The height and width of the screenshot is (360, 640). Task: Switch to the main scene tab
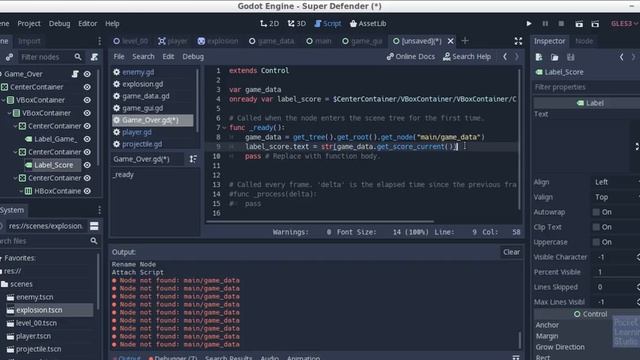pyautogui.click(x=319, y=41)
